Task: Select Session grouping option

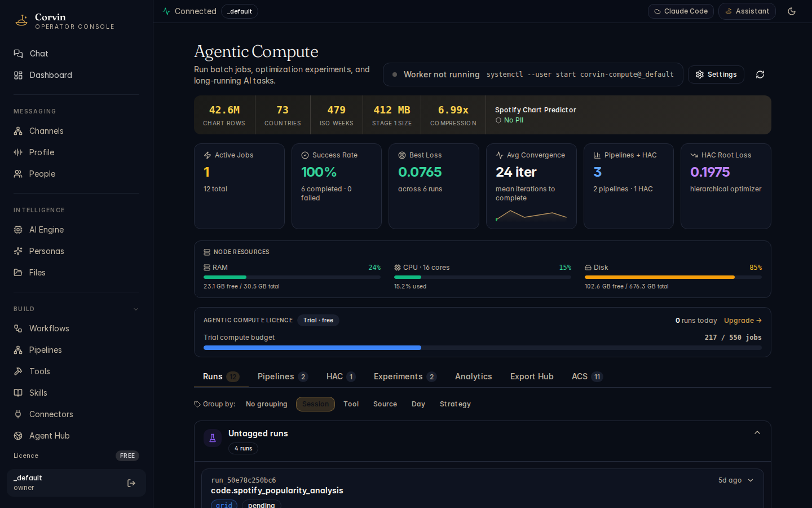Action: pyautogui.click(x=315, y=404)
